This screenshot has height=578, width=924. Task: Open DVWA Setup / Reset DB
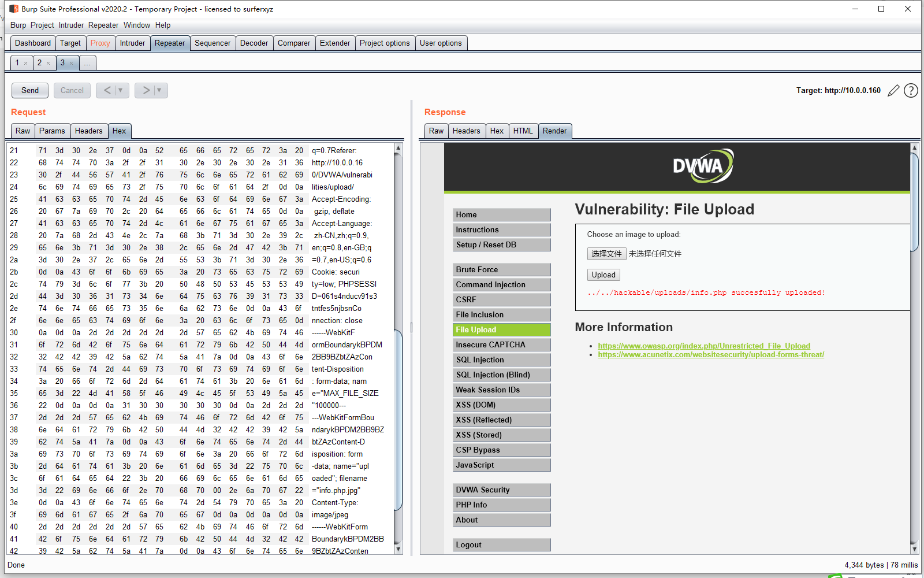coord(502,245)
